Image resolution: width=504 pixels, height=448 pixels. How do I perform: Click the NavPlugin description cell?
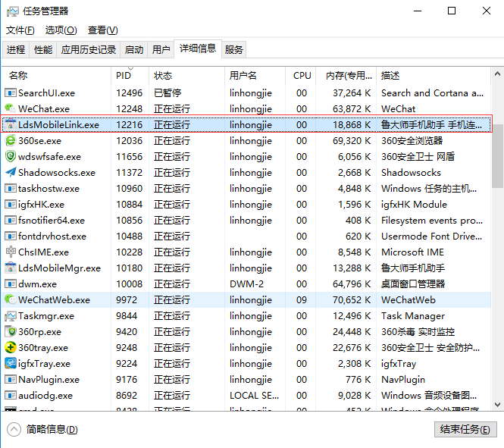[x=403, y=380]
